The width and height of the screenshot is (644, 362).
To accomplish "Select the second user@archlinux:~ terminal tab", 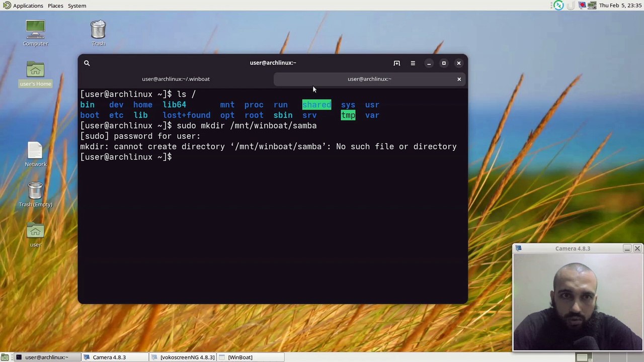I will coord(369,79).
